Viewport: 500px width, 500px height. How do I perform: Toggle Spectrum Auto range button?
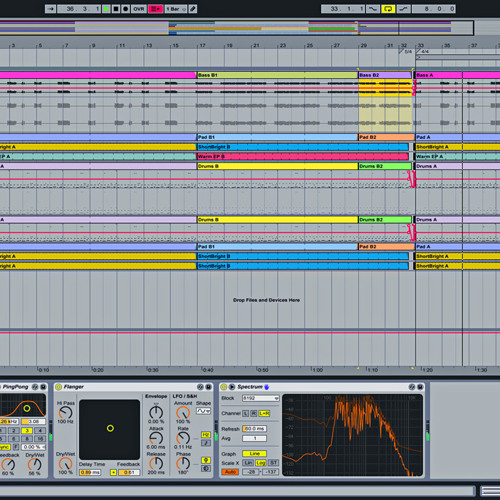pyautogui.click(x=230, y=472)
